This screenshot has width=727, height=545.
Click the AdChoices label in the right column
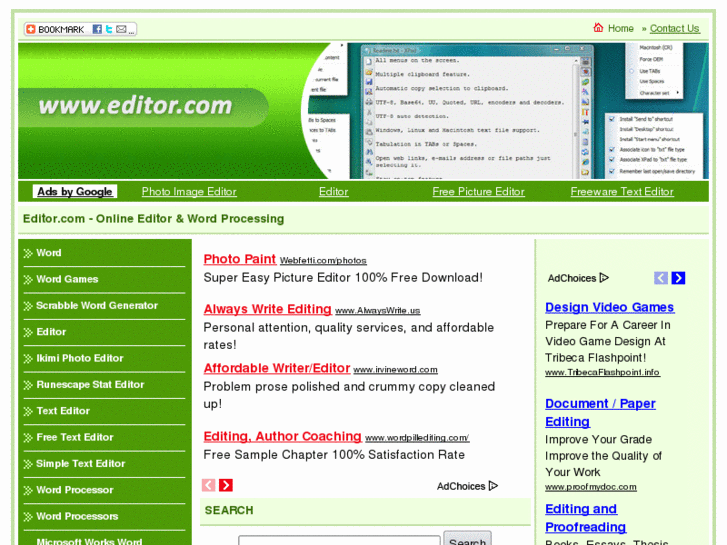[578, 278]
